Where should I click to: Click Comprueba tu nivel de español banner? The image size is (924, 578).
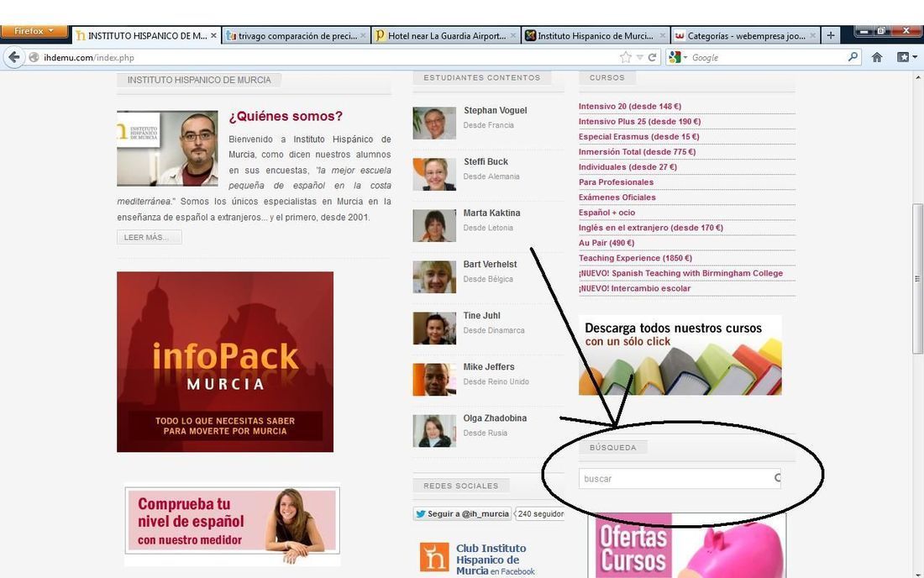coord(232,524)
